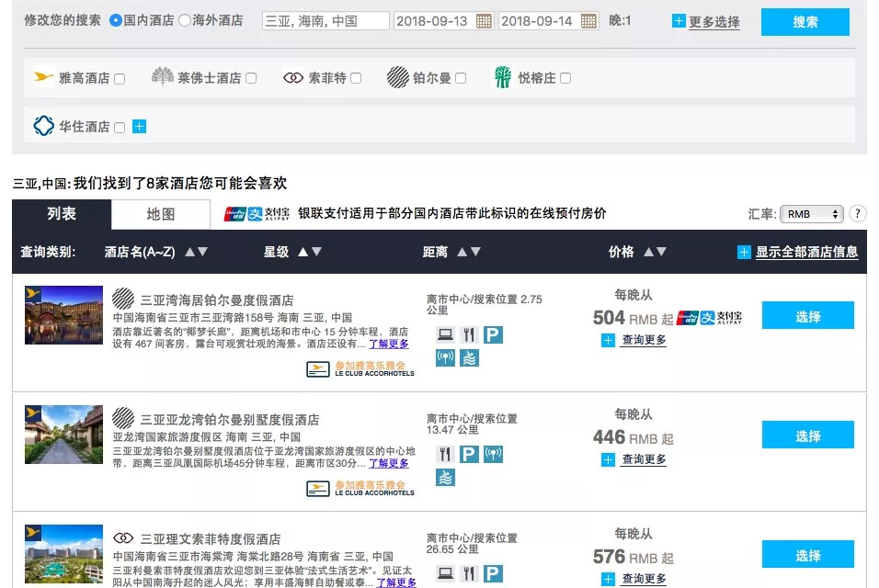
Task: Sort 星级 ascending arrow
Action: pyautogui.click(x=303, y=252)
